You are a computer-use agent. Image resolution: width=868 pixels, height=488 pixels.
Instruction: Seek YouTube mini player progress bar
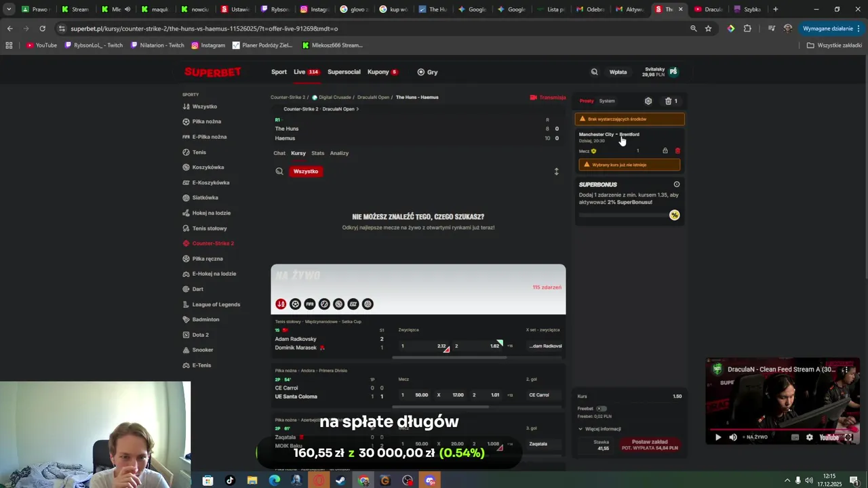tap(783, 429)
